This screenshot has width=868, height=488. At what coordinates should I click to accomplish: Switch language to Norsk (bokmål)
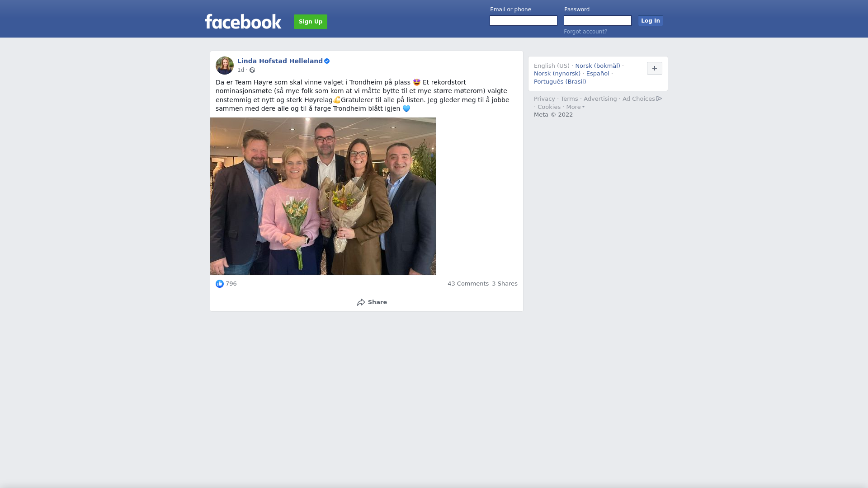(x=598, y=66)
